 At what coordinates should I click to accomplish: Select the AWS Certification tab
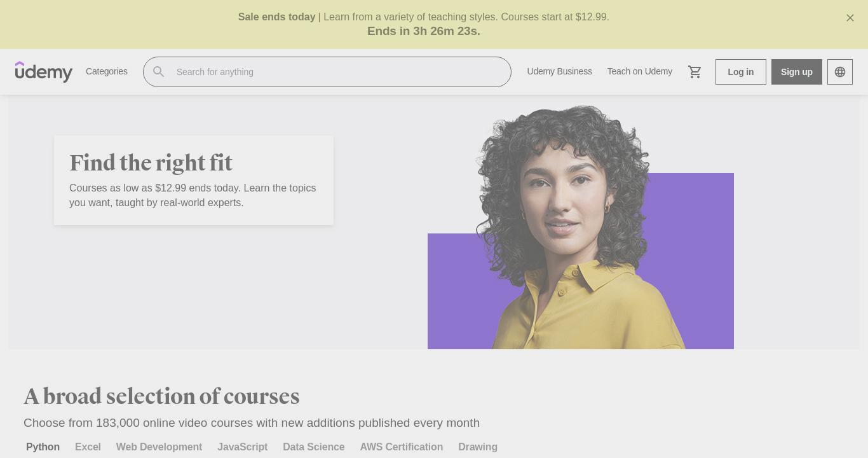[401, 447]
